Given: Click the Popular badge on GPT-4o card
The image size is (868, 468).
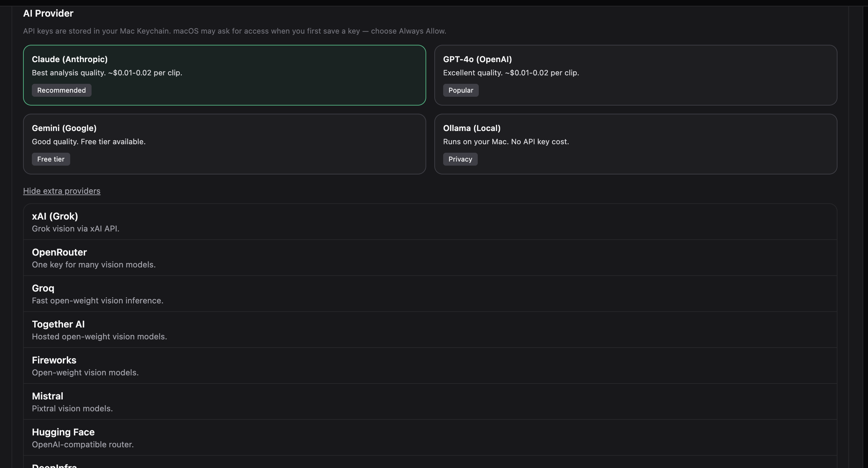Looking at the screenshot, I should [461, 90].
